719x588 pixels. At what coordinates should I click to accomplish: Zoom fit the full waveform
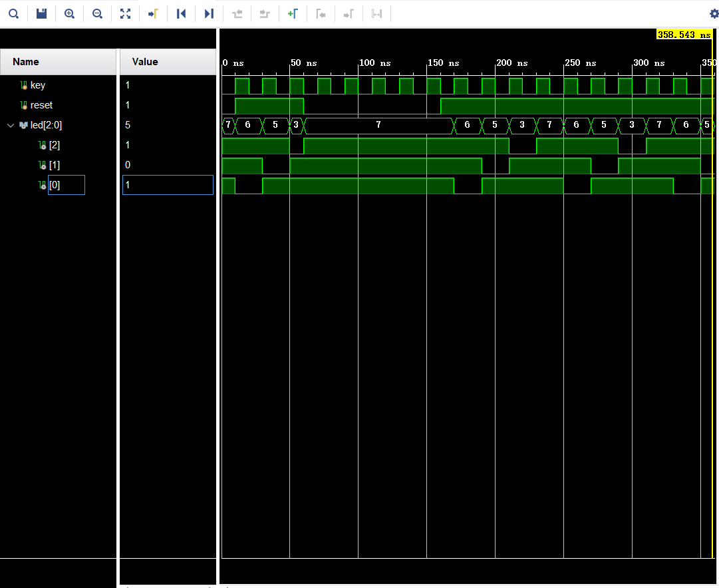pos(125,14)
